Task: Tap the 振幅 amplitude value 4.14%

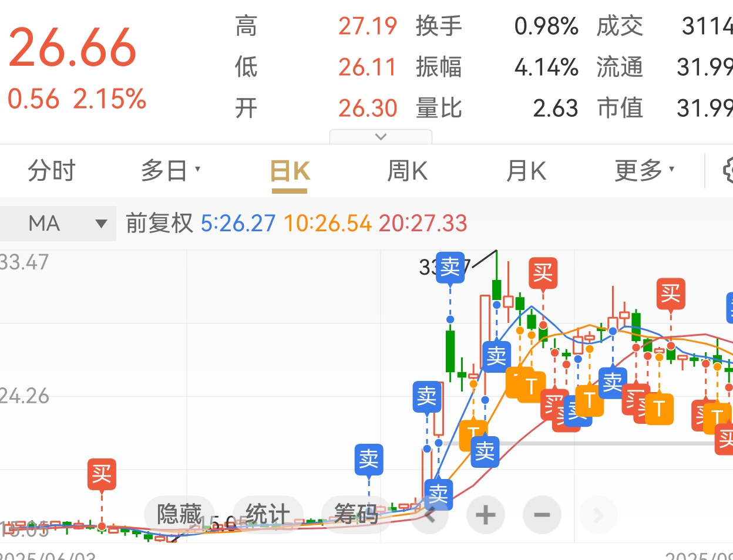Action: 546,68
